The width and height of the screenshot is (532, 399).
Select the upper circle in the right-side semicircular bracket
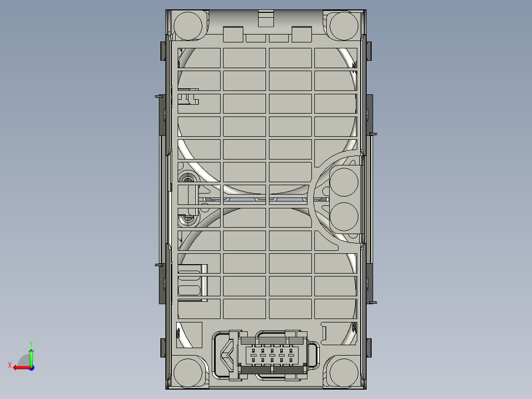[x=343, y=182]
